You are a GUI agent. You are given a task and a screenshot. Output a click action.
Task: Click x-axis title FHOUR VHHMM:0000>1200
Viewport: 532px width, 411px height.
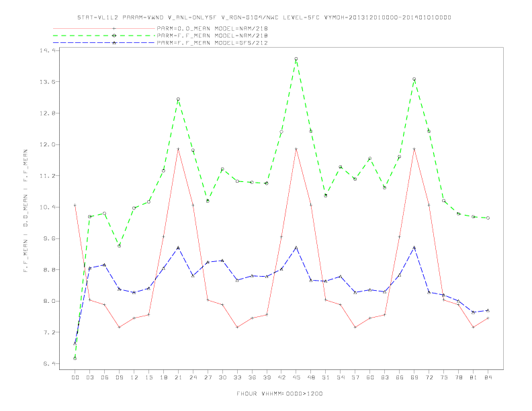[279, 394]
